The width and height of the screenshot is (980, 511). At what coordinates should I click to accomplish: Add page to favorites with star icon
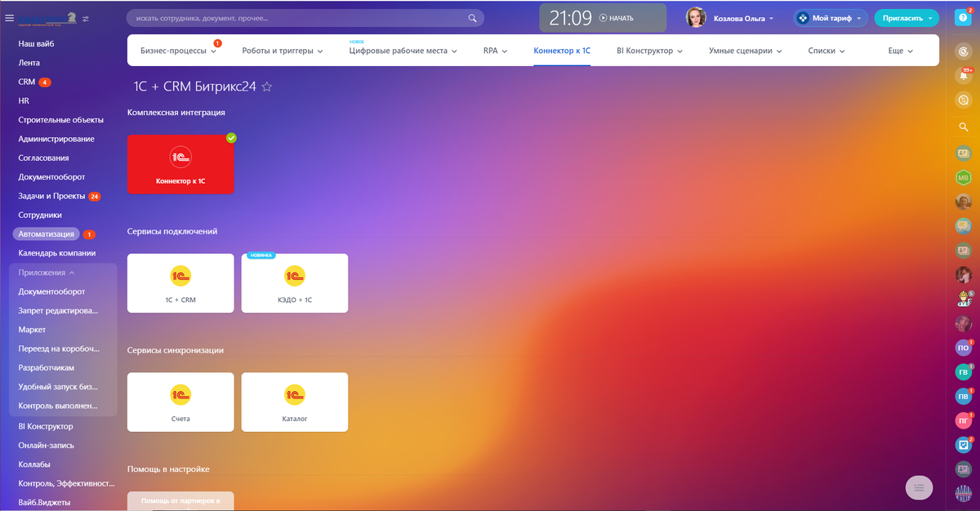[266, 87]
